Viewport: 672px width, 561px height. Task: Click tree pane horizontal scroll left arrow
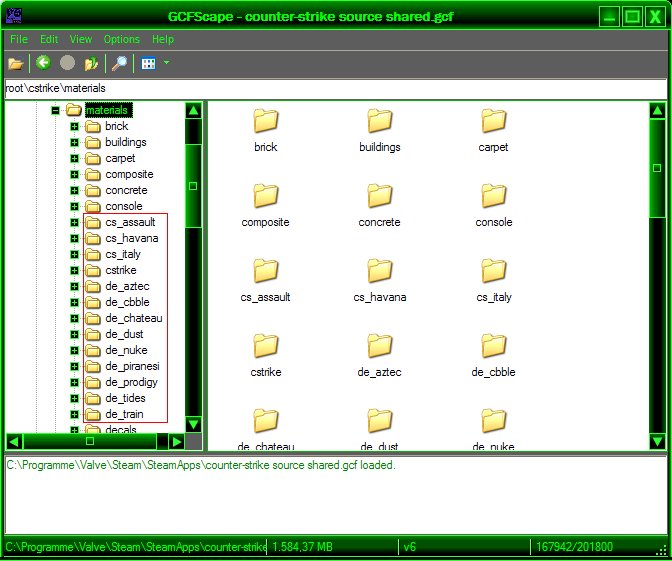pos(14,441)
